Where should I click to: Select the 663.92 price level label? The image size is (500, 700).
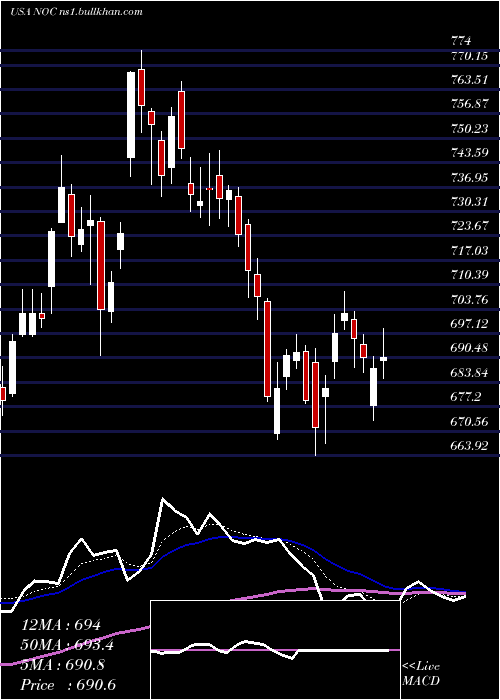[x=469, y=445]
